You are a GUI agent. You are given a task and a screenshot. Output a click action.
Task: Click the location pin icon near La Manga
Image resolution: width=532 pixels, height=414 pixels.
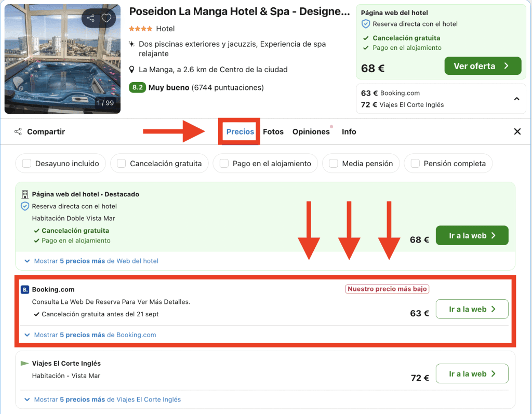132,70
